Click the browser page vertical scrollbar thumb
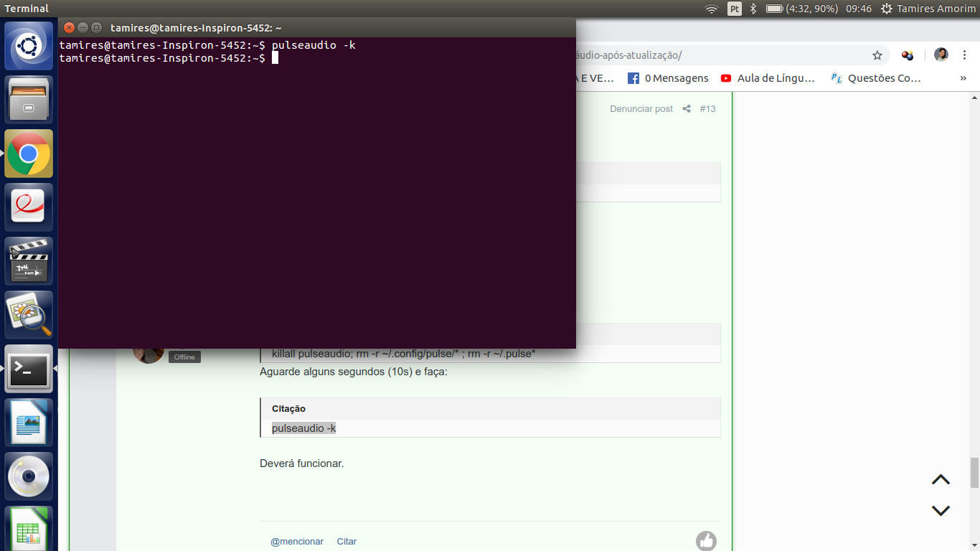This screenshot has height=551, width=980. (x=974, y=472)
